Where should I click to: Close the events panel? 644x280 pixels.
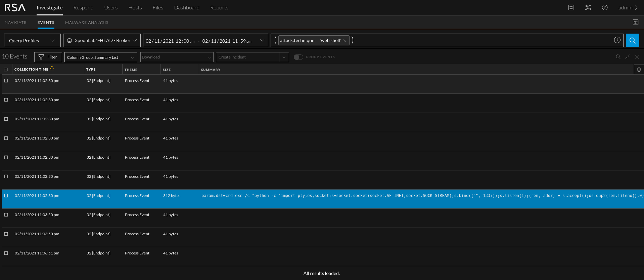637,57
